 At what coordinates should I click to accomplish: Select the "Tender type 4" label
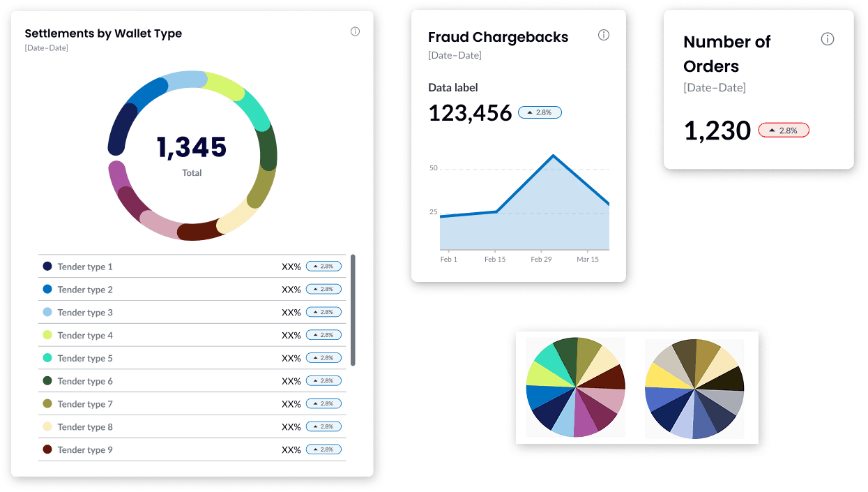click(x=85, y=336)
